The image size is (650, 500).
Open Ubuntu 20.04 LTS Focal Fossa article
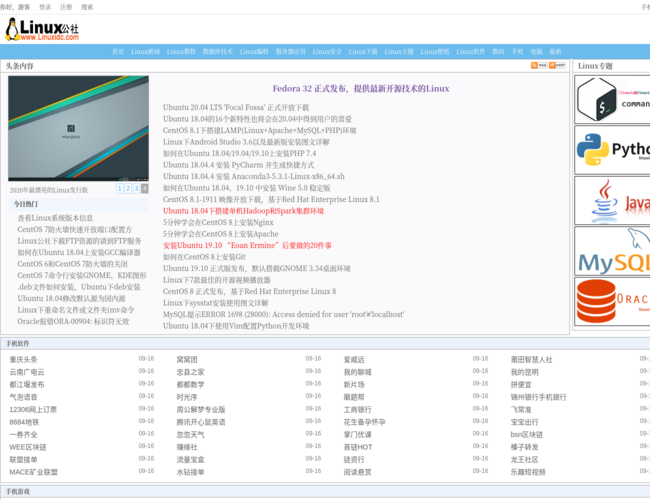pyautogui.click(x=236, y=107)
